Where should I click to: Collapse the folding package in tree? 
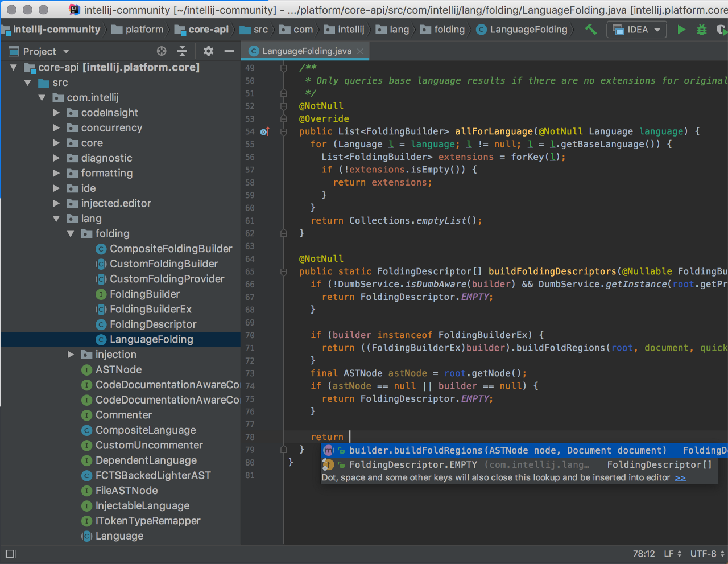tap(71, 234)
